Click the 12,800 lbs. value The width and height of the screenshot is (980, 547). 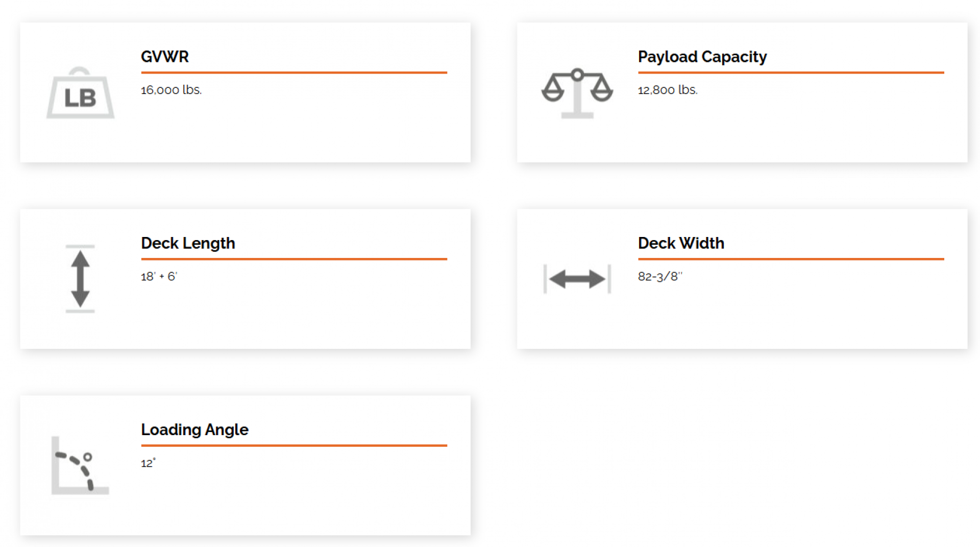tap(668, 90)
